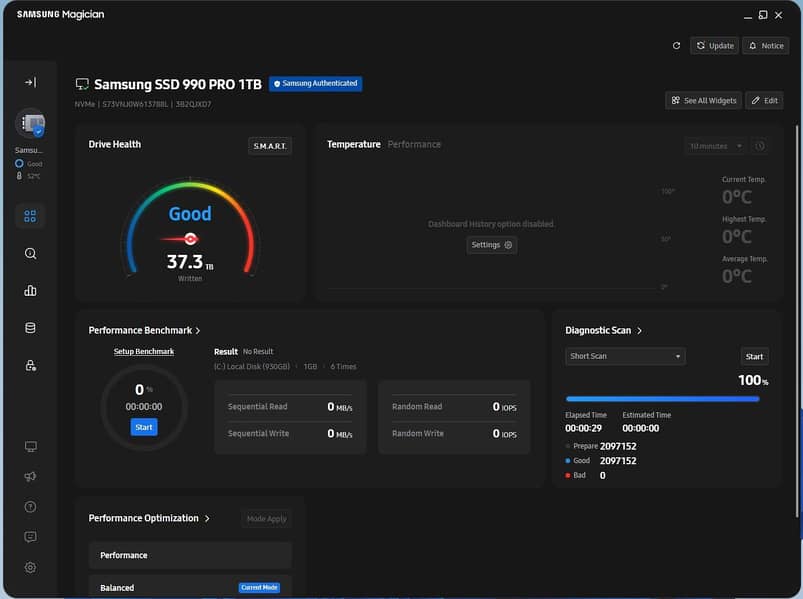Open settings gear in sidebar bottom
The height and width of the screenshot is (599, 803).
30,567
